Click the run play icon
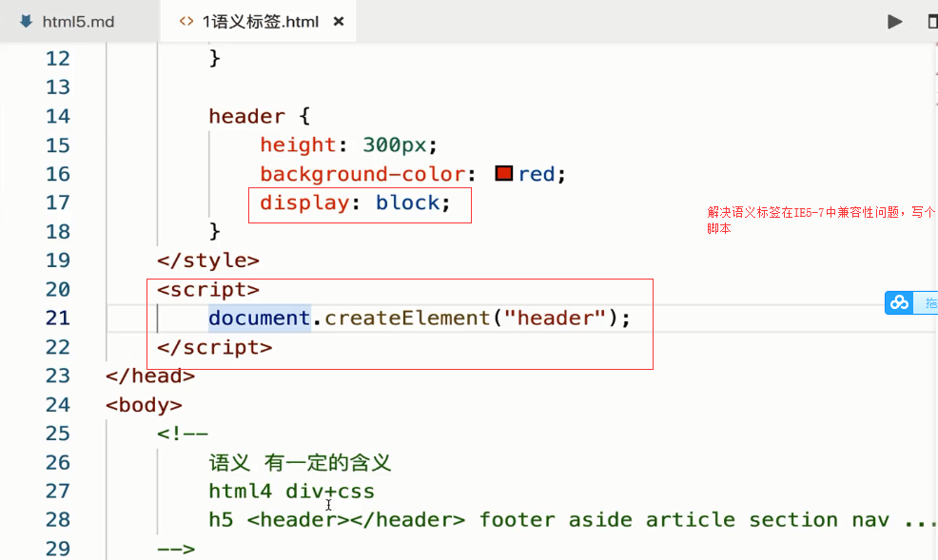The width and height of the screenshot is (938, 560). tap(895, 22)
